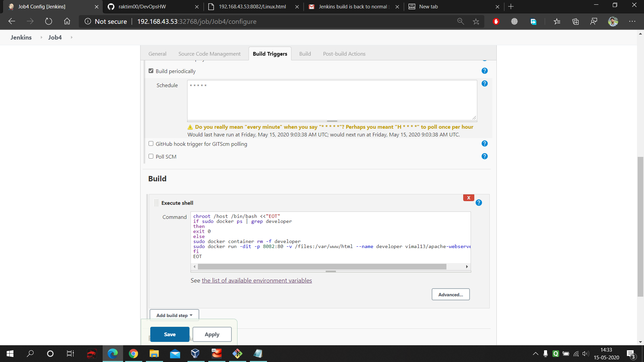The image size is (644, 362).
Task: Delete Execute shell step with red X
Action: (x=468, y=198)
